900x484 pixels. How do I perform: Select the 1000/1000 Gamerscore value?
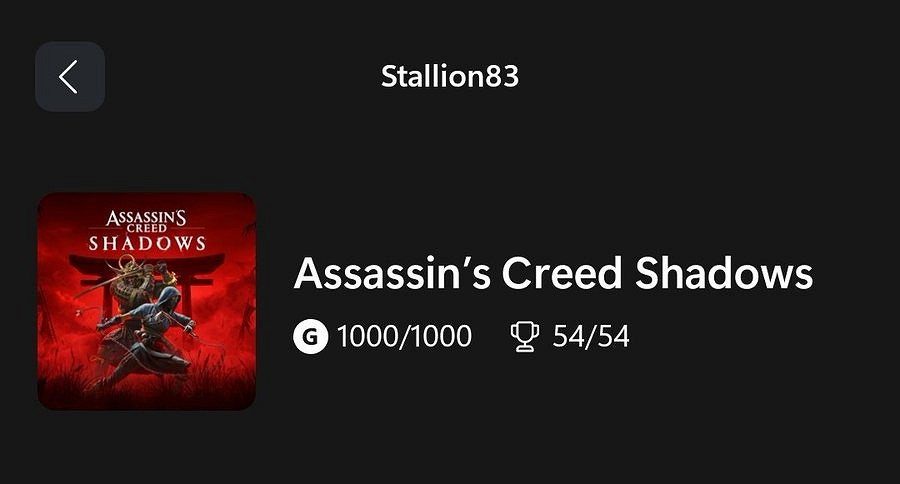point(404,337)
